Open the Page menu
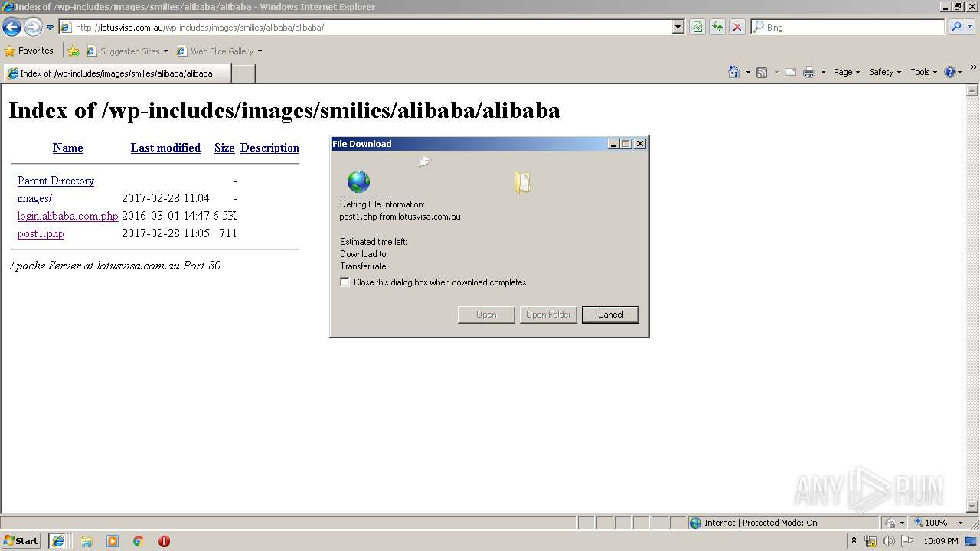 [846, 72]
